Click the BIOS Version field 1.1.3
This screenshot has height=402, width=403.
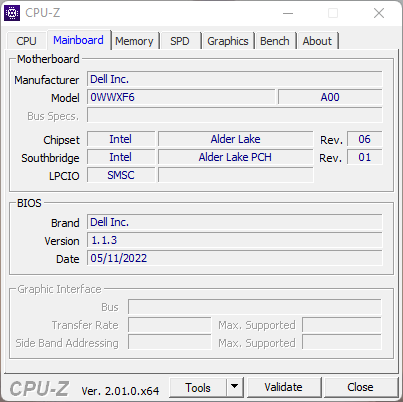tap(235, 240)
